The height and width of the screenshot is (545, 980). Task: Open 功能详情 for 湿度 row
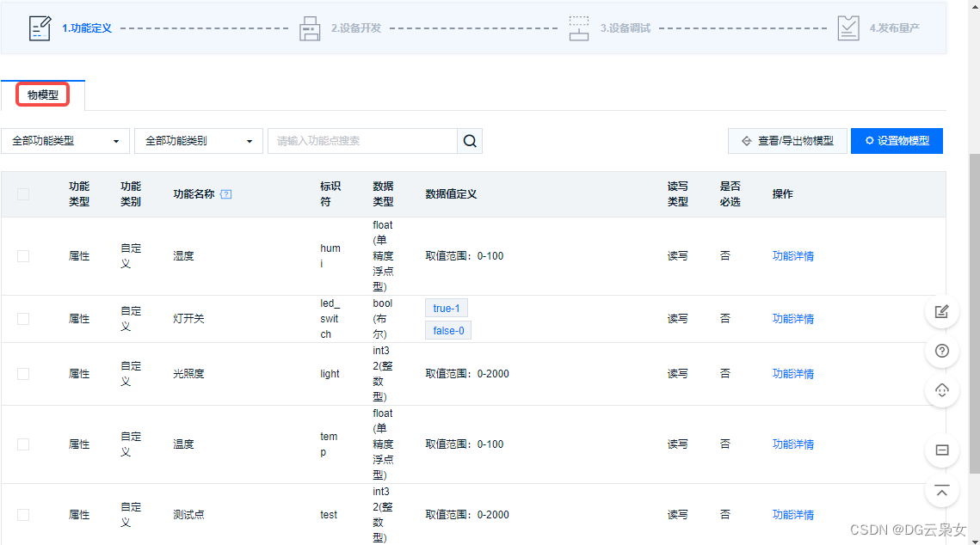click(793, 256)
